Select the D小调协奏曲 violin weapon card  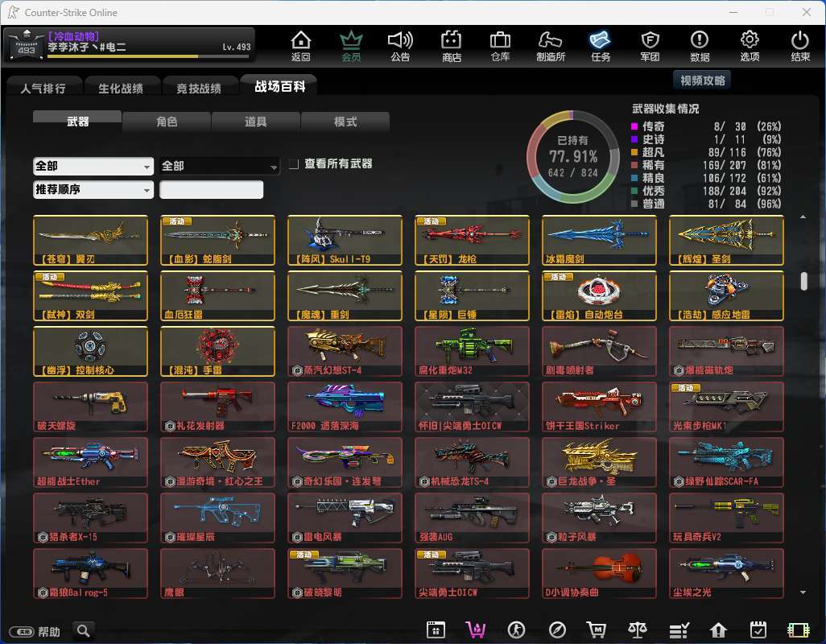(600, 573)
